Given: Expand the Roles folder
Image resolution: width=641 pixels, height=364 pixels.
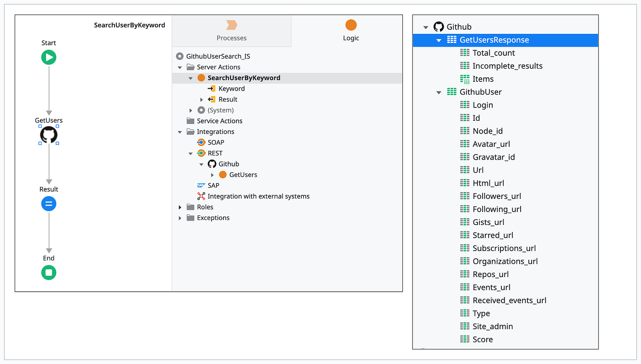Looking at the screenshot, I should point(180,208).
